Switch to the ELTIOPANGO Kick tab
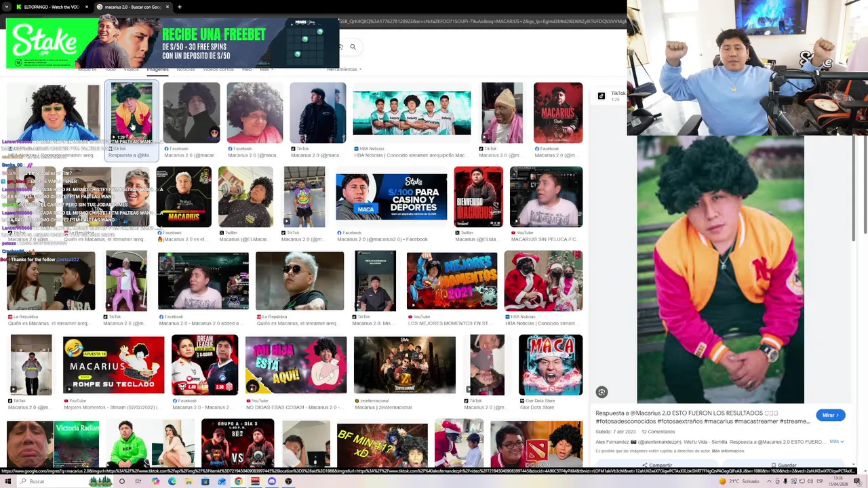This screenshot has width=868, height=488. [x=51, y=7]
